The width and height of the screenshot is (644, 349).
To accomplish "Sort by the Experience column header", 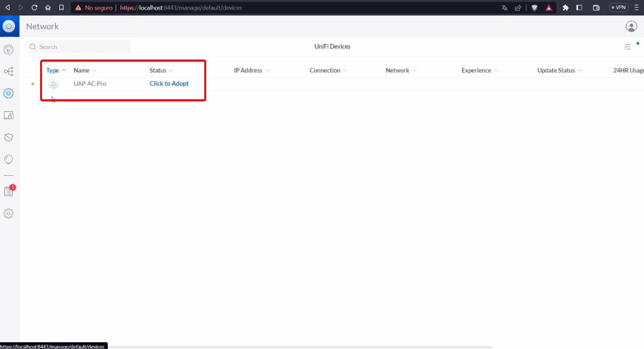I will coord(480,70).
